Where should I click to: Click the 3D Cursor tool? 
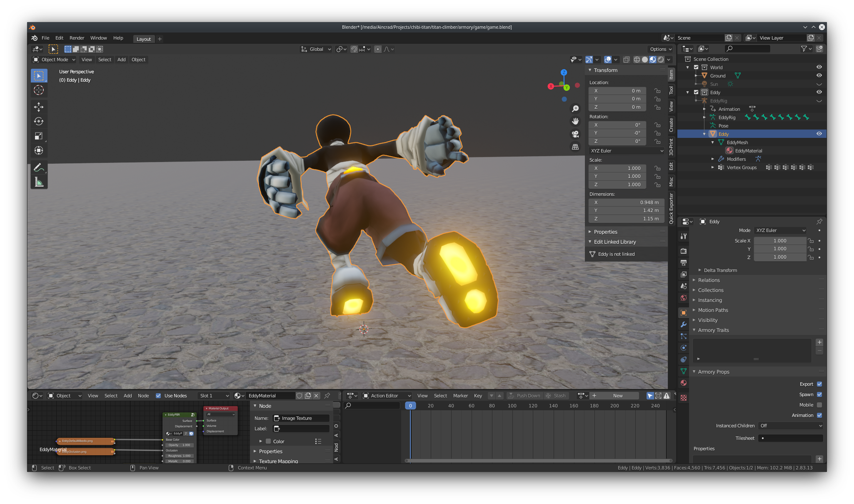coord(39,90)
